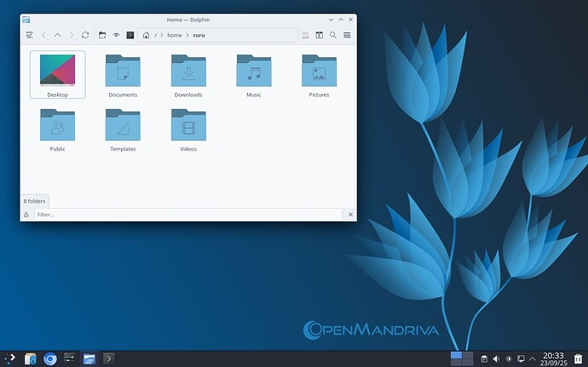
Task: Open the Dolphin hamburger menu
Action: (x=347, y=35)
